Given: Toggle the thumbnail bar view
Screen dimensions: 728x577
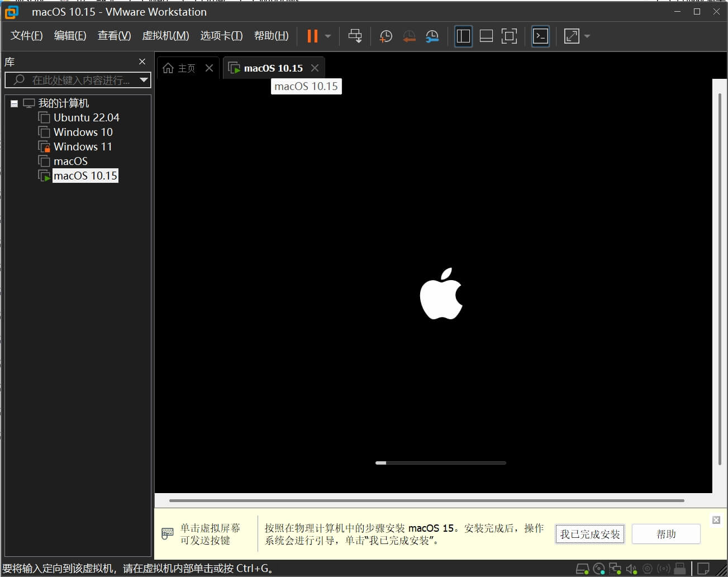Looking at the screenshot, I should 486,36.
